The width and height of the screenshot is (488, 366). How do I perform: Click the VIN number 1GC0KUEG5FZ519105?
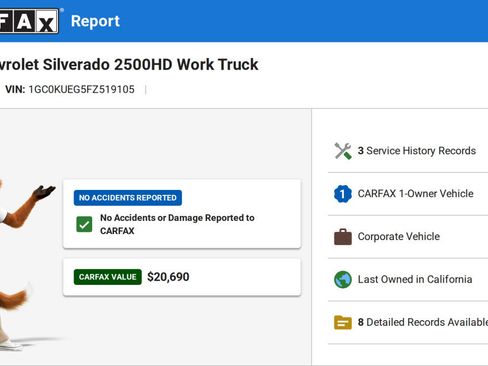81,89
